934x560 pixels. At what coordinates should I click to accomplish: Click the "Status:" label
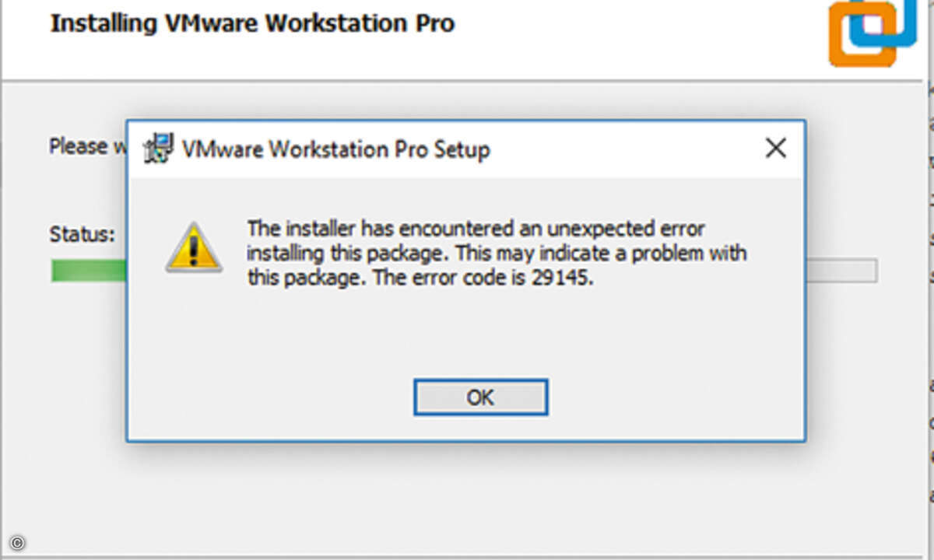[x=83, y=233]
